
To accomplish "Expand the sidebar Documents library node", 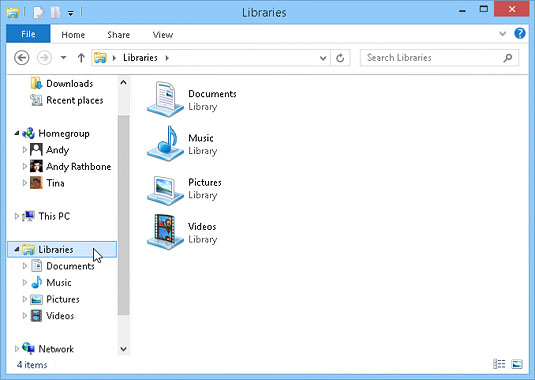I will tap(25, 266).
